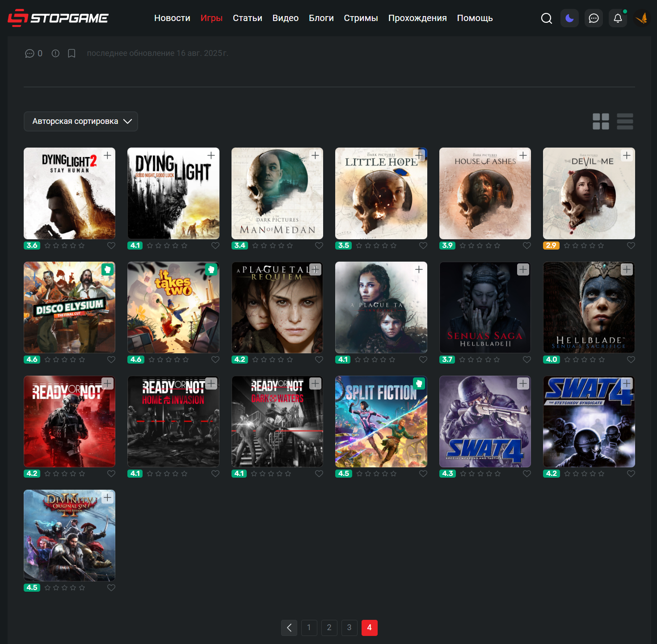Add Hellblade Senua's Sacrifice via plus
This screenshot has width=657, height=644.
click(x=627, y=269)
